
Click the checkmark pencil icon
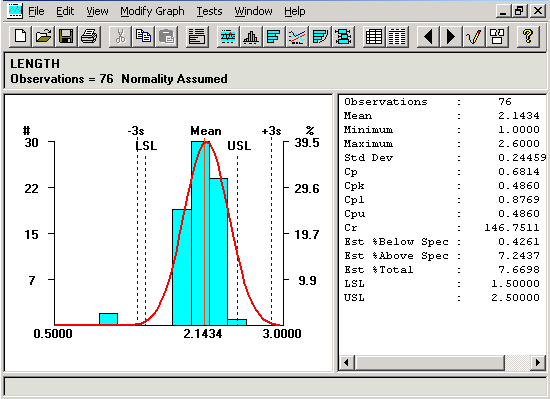pos(474,36)
